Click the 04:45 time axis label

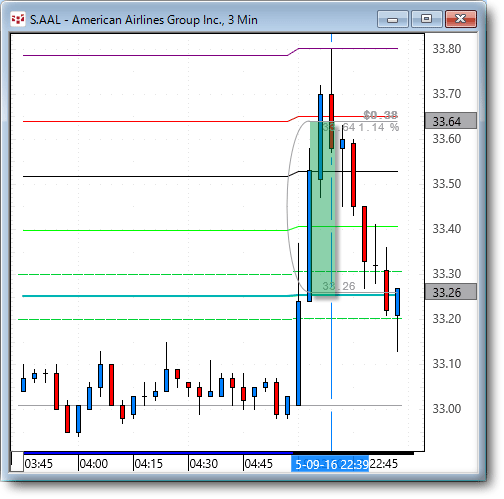[x=259, y=464]
